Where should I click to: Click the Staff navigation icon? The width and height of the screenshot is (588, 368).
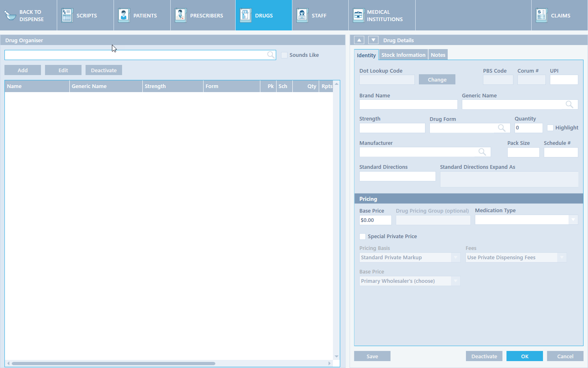pyautogui.click(x=302, y=15)
